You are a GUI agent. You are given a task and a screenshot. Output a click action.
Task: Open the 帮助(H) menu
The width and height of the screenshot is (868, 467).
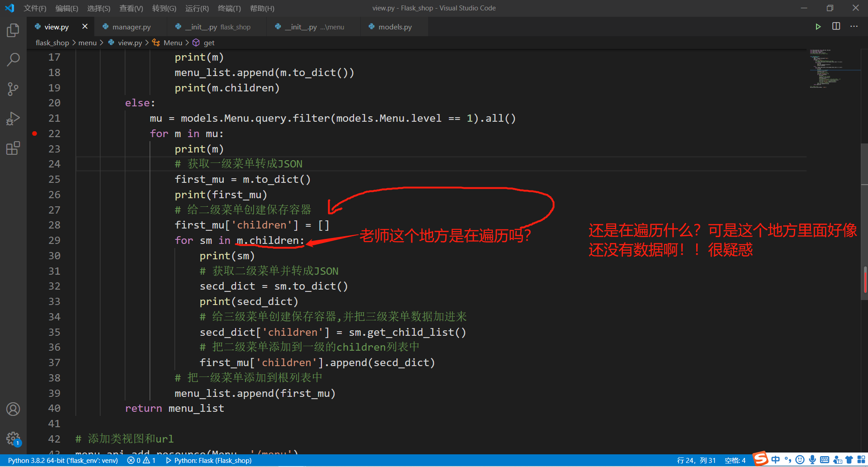click(x=262, y=8)
